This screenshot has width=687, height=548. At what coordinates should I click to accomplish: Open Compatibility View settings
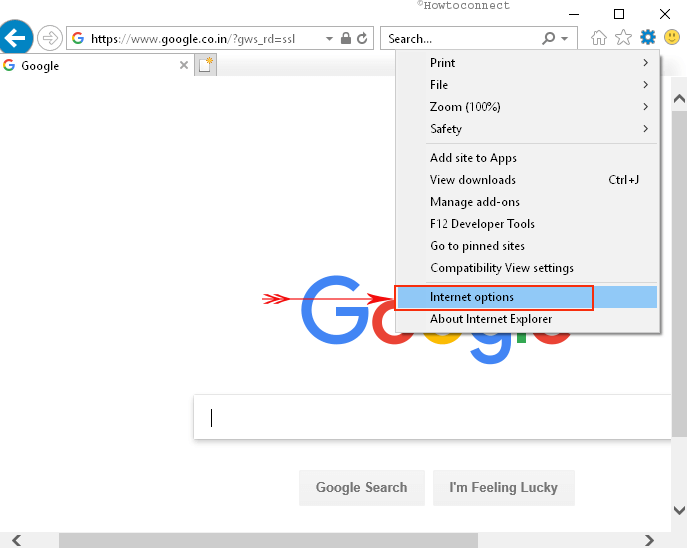tap(528, 268)
